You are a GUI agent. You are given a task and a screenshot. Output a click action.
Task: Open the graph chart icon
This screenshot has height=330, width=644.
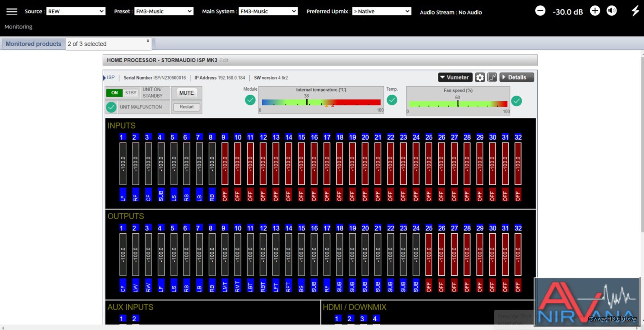pos(492,78)
